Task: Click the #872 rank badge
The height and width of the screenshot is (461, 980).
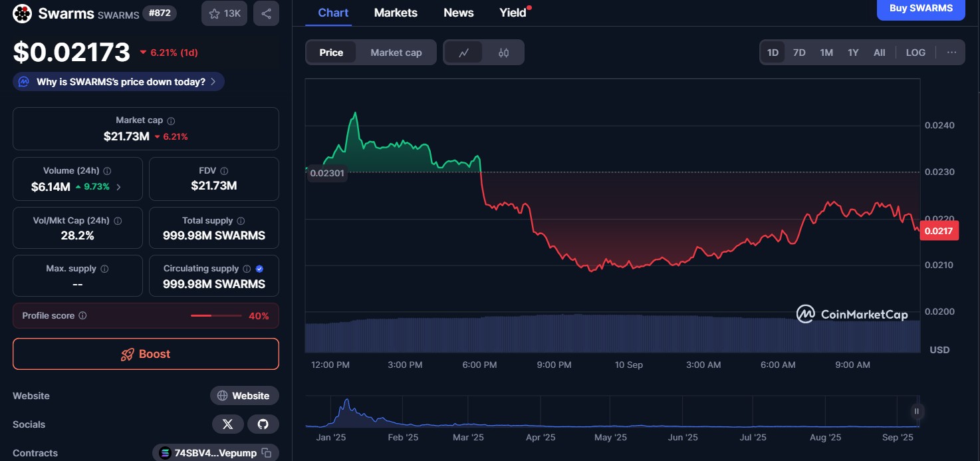Action: pyautogui.click(x=160, y=13)
